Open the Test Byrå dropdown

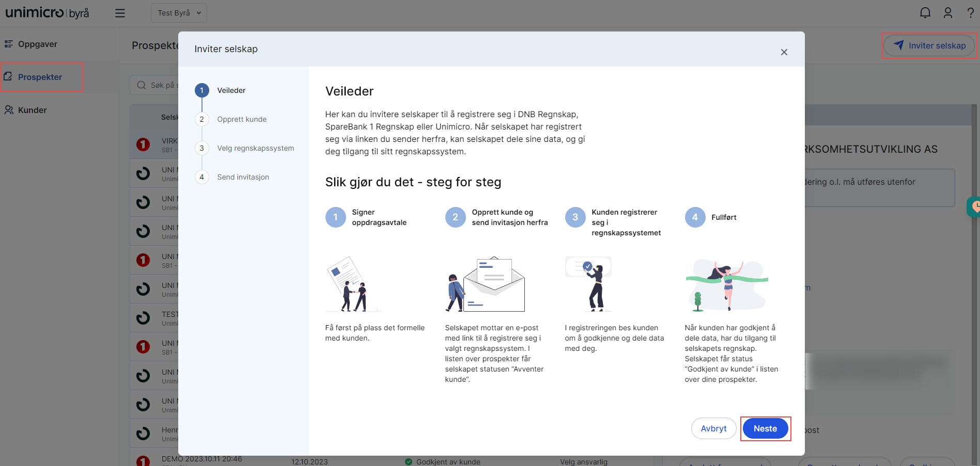[178, 12]
